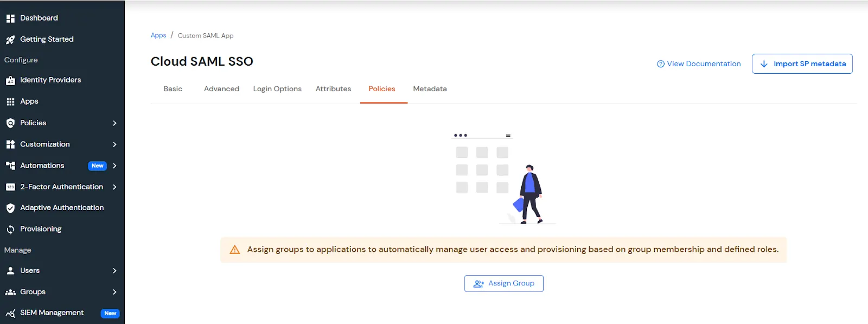
Task: Expand the Users submenu chevron
Action: (114, 270)
